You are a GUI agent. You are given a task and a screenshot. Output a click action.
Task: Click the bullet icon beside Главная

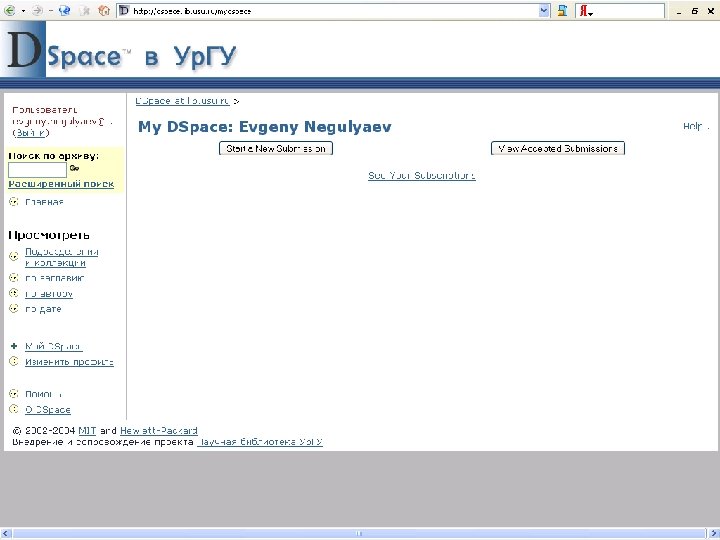pos(14,202)
